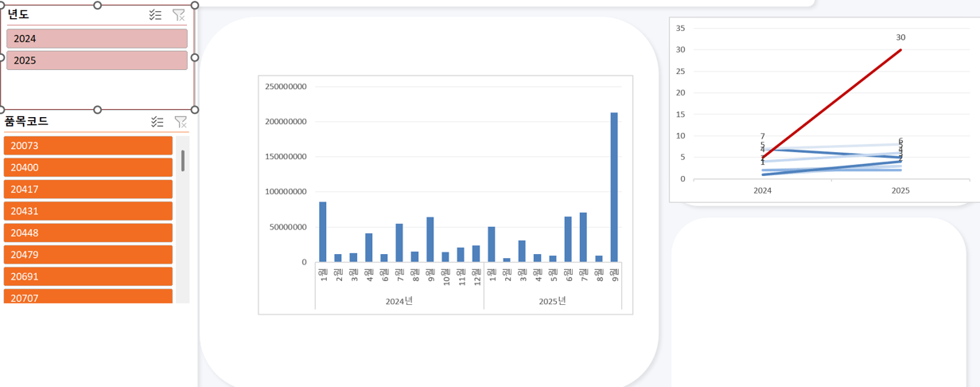Select 2025 in 년도 slicer
The height and width of the screenshot is (387, 980).
tap(97, 61)
